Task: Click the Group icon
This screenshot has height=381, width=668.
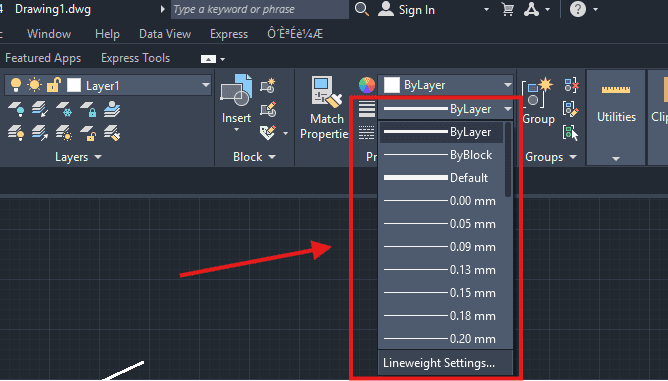Action: (537, 92)
